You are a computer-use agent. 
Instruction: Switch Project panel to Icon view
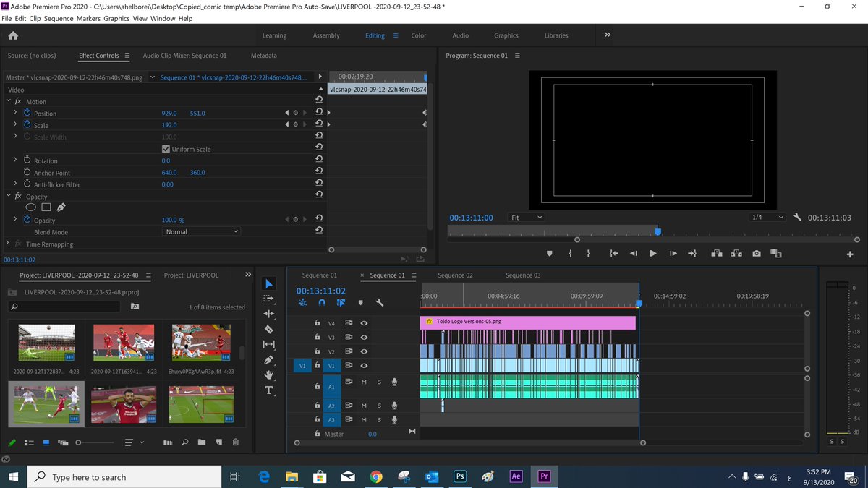tap(46, 442)
